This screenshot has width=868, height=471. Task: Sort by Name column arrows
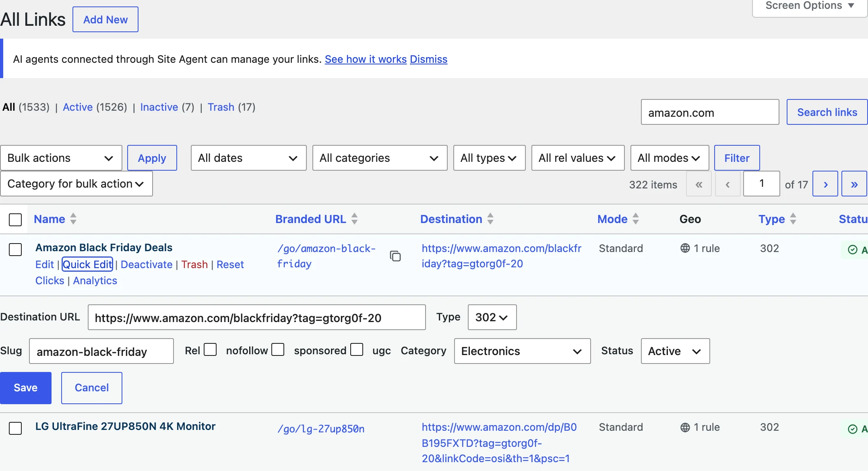pyautogui.click(x=73, y=219)
